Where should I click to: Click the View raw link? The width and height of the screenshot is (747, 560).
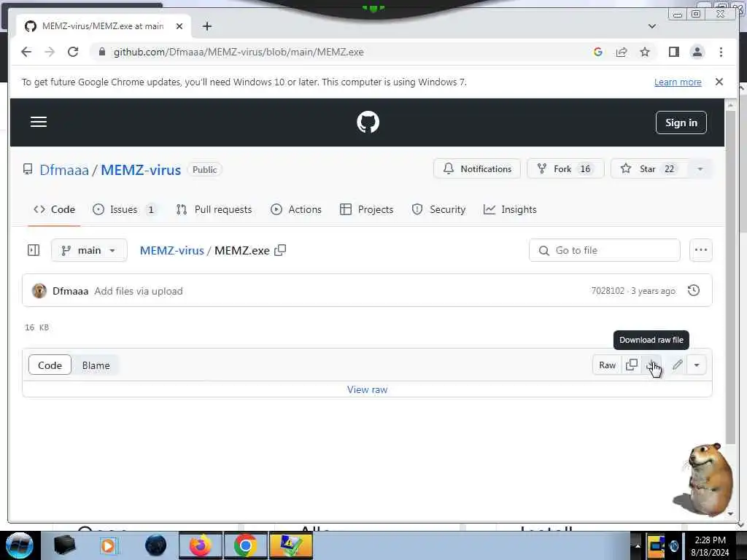pyautogui.click(x=368, y=389)
